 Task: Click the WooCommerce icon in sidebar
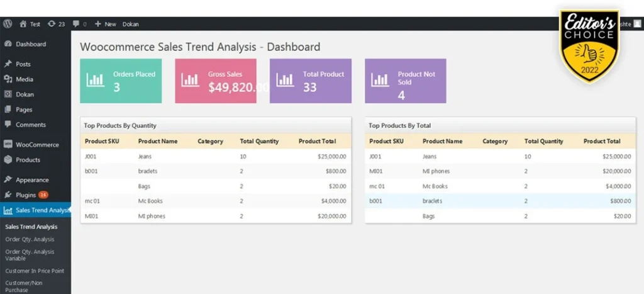point(8,145)
